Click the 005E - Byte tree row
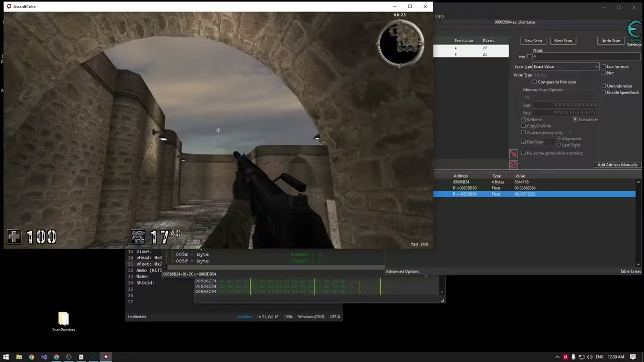 coord(192,254)
